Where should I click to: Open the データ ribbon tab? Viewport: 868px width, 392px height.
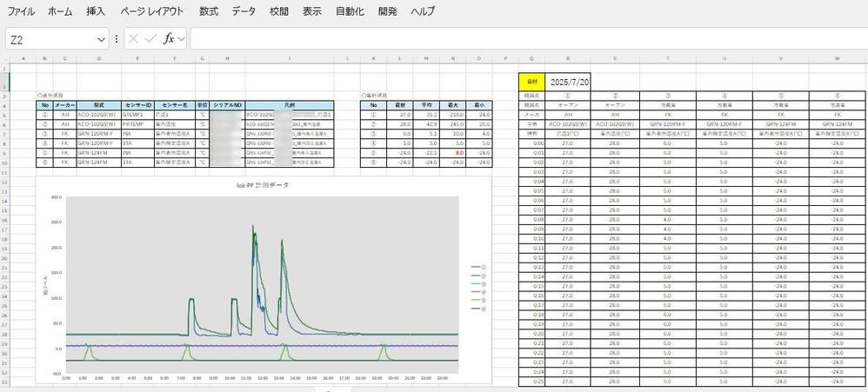click(244, 11)
